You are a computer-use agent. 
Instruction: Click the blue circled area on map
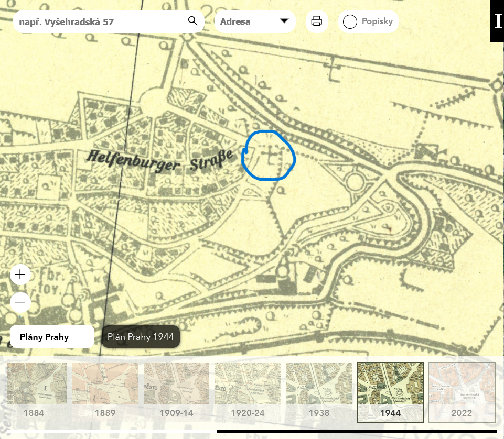(269, 156)
